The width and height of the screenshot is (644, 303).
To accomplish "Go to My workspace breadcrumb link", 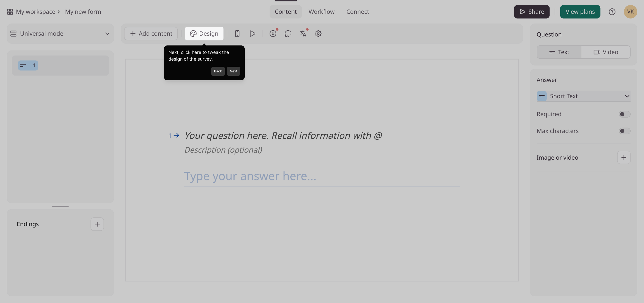I will point(36,12).
